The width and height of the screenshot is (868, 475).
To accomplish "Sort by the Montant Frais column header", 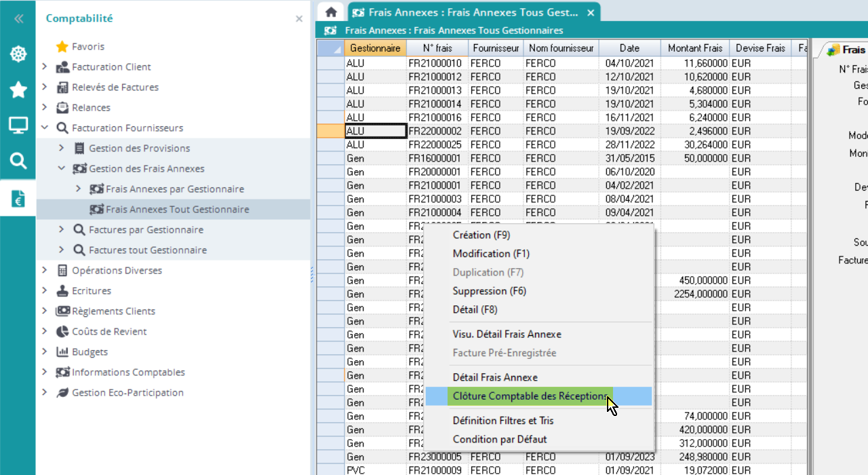I will point(694,48).
